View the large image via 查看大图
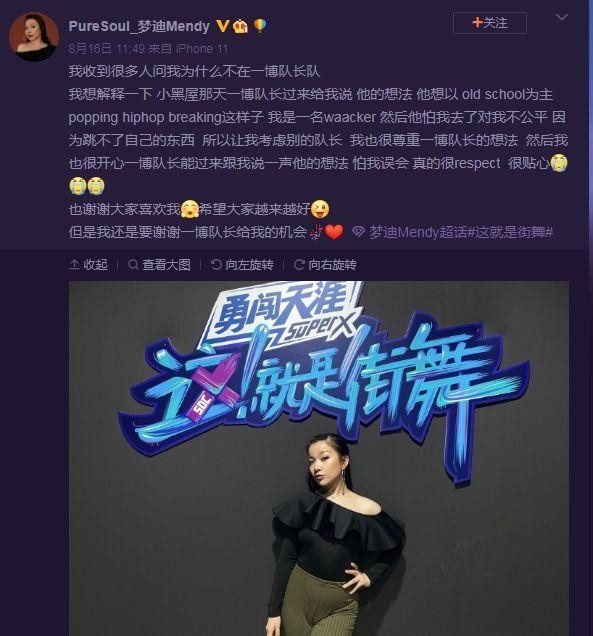The image size is (593, 636). [159, 265]
